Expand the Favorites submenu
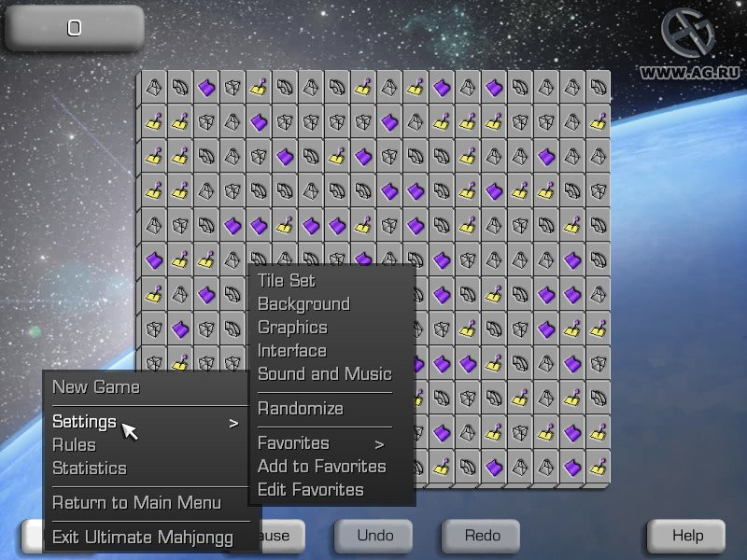This screenshot has width=747, height=560. coord(321,443)
